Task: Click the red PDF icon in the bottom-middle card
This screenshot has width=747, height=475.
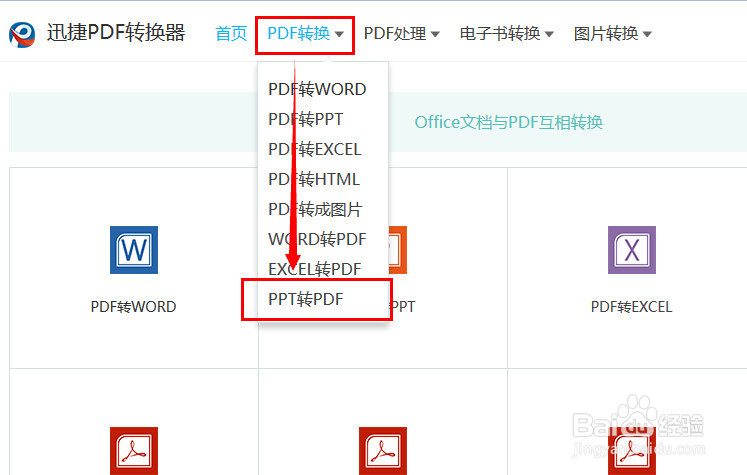Action: pyautogui.click(x=383, y=451)
